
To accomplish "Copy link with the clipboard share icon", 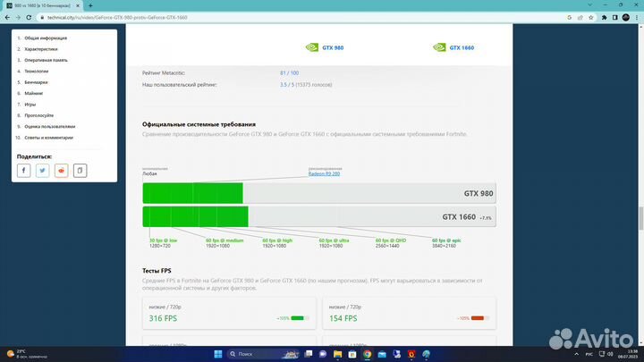I will tap(80, 171).
